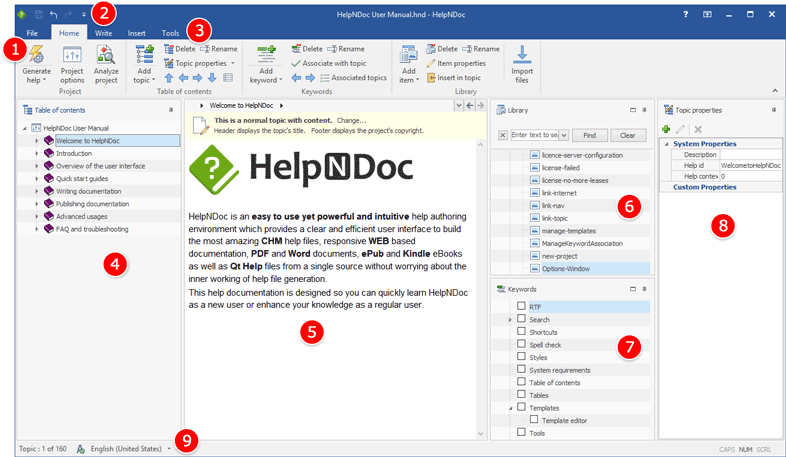Open Item properties
The height and width of the screenshot is (457, 786).
click(456, 63)
